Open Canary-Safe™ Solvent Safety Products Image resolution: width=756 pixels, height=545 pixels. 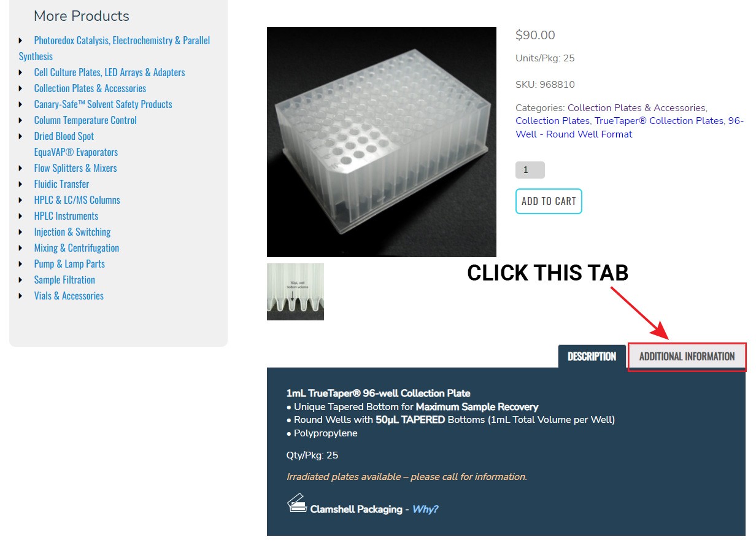point(103,104)
